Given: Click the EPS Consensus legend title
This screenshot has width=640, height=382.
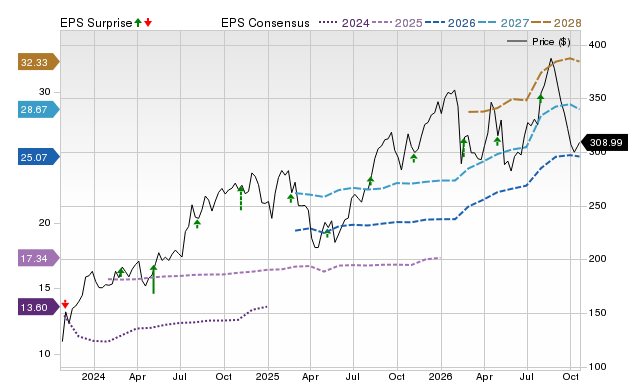Looking at the screenshot, I should 265,23.
